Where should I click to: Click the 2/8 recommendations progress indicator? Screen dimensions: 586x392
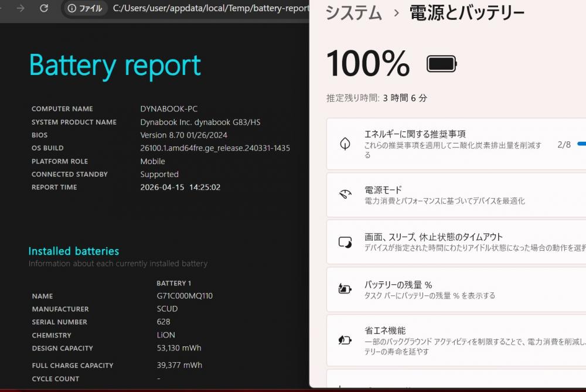coord(564,144)
